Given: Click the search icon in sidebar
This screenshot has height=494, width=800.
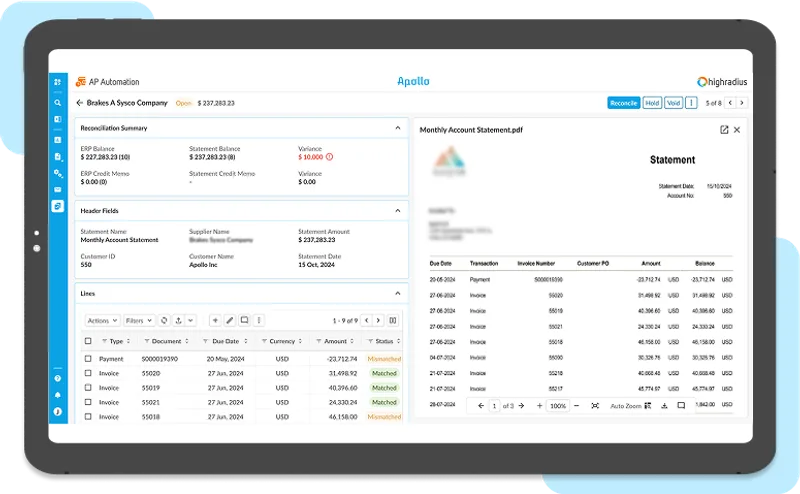Looking at the screenshot, I should point(58,103).
